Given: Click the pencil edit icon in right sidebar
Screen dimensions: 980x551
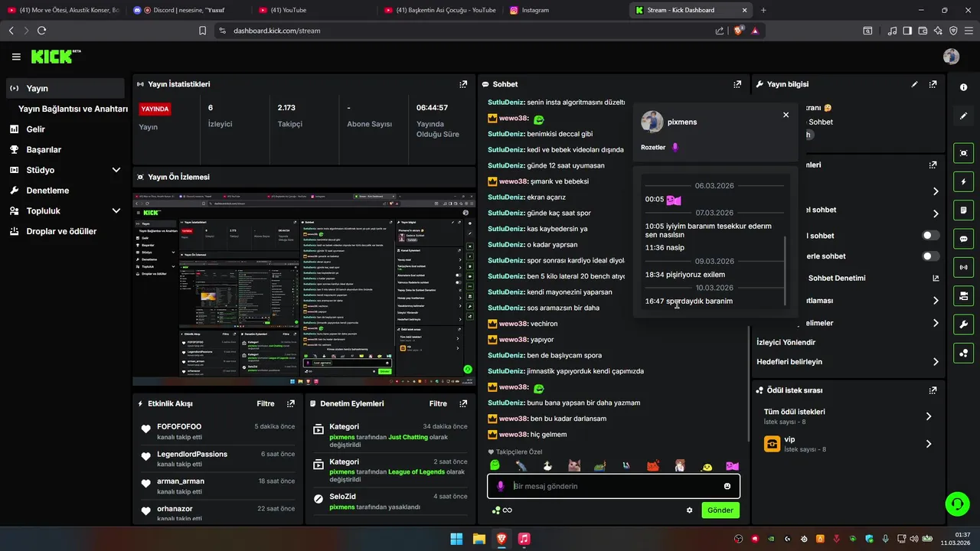Looking at the screenshot, I should pyautogui.click(x=963, y=116).
